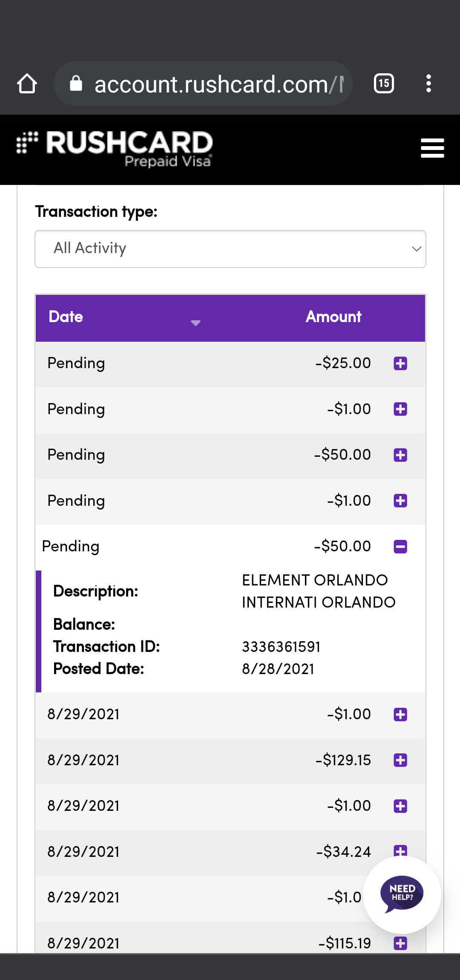The image size is (460, 980).
Task: Click the Amount column header
Action: click(333, 317)
